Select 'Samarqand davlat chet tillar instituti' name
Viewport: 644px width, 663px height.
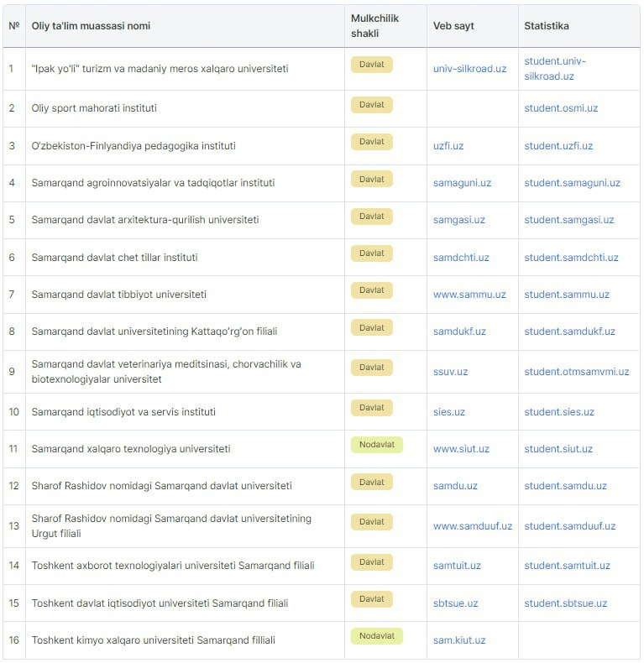click(114, 258)
